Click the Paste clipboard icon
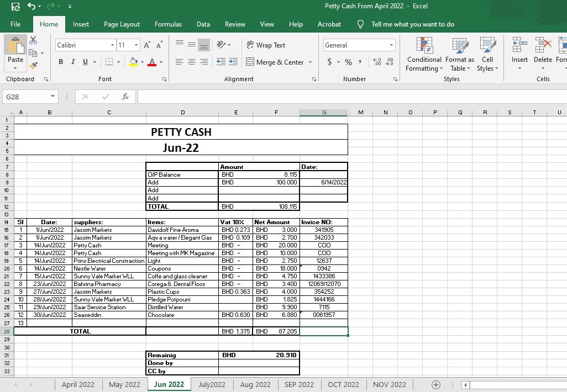The width and height of the screenshot is (567, 392). 15,46
